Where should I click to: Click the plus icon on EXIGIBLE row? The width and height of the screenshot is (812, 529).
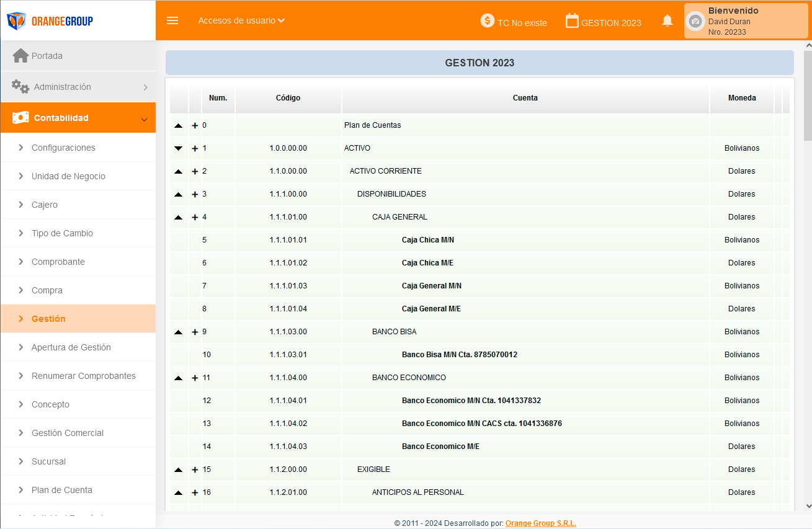click(x=195, y=469)
